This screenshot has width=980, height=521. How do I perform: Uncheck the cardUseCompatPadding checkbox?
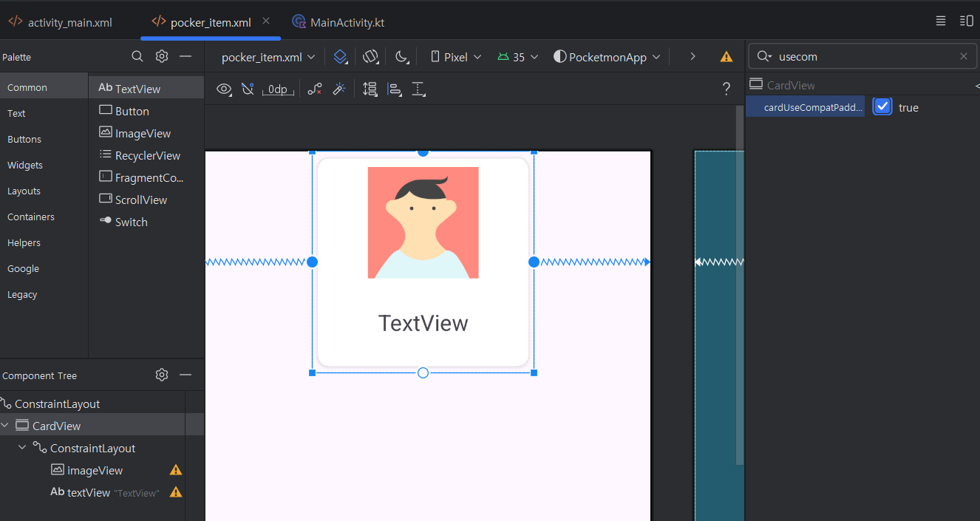point(882,107)
